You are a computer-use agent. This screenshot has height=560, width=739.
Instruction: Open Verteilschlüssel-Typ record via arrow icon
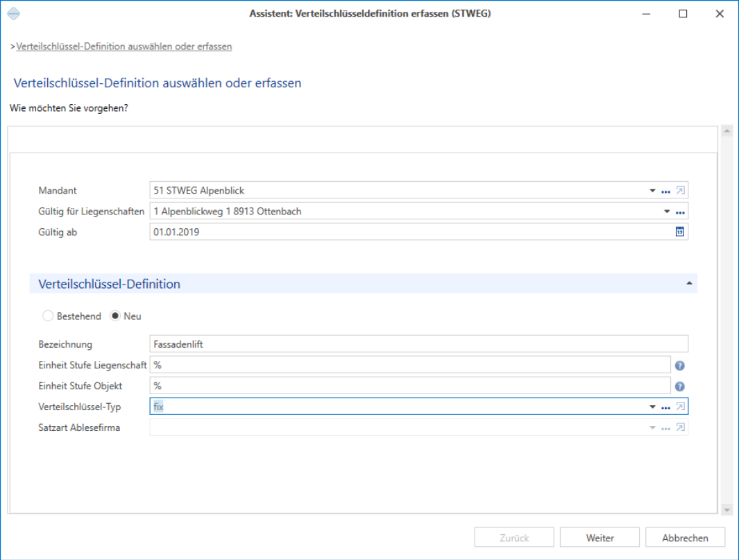coord(680,407)
